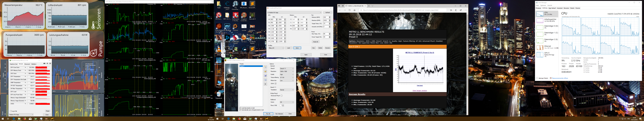Open Firefox from the left taskbar

(24, 119)
